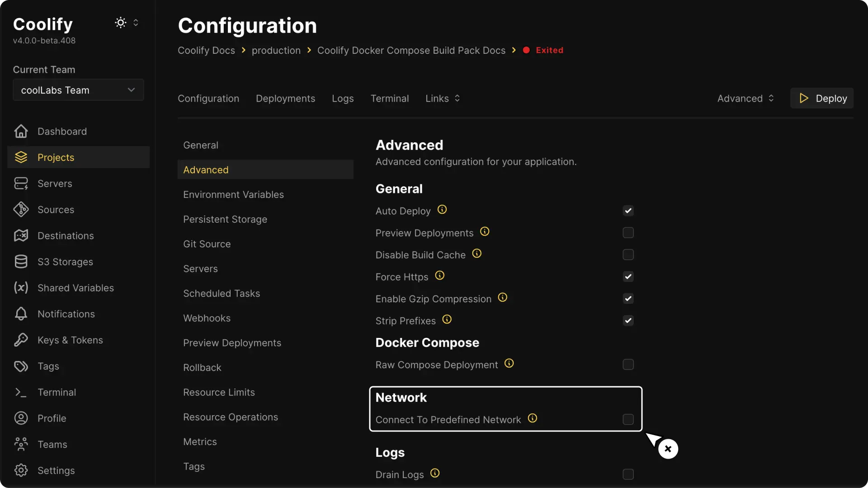Switch to the Deployments tab
The height and width of the screenshot is (488, 868).
point(285,99)
